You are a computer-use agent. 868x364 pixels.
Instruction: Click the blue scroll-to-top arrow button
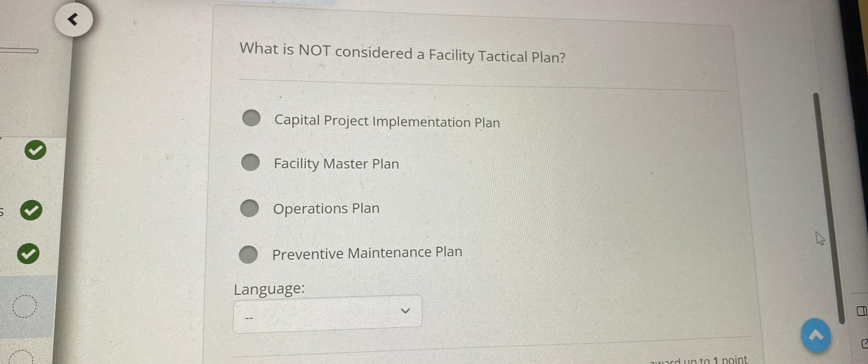[815, 335]
